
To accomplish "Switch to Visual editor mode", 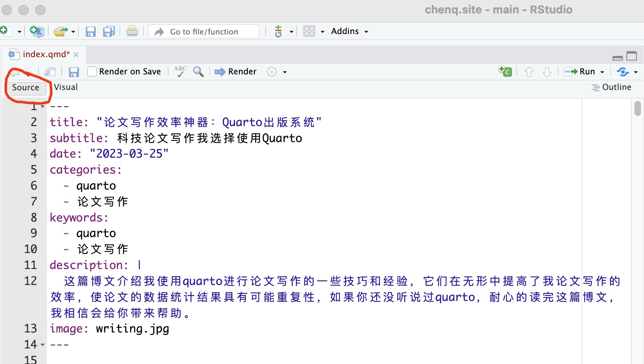I will coord(66,87).
